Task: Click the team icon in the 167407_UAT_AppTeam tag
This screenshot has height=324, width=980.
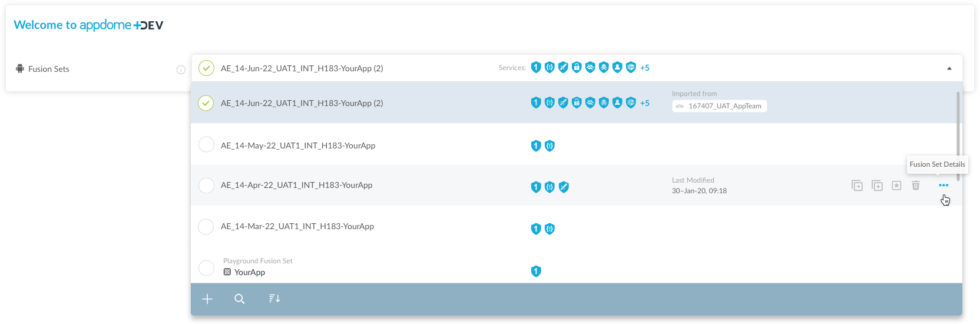Action: (x=680, y=107)
